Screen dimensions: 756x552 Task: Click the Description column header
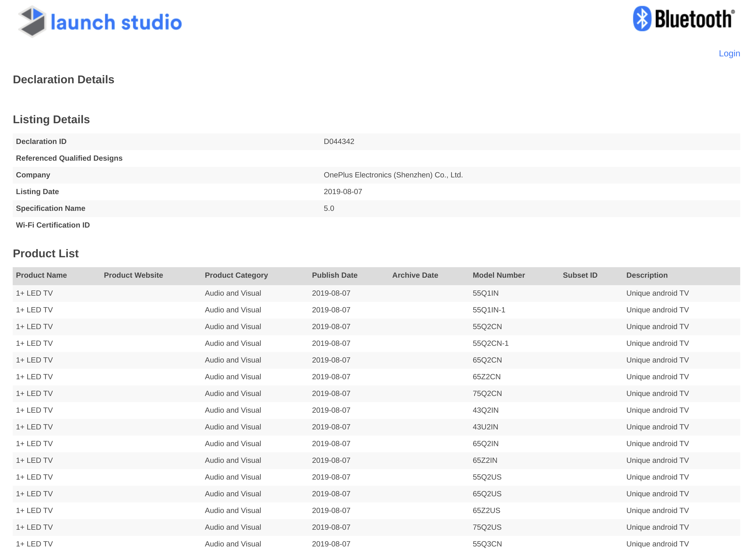point(647,275)
